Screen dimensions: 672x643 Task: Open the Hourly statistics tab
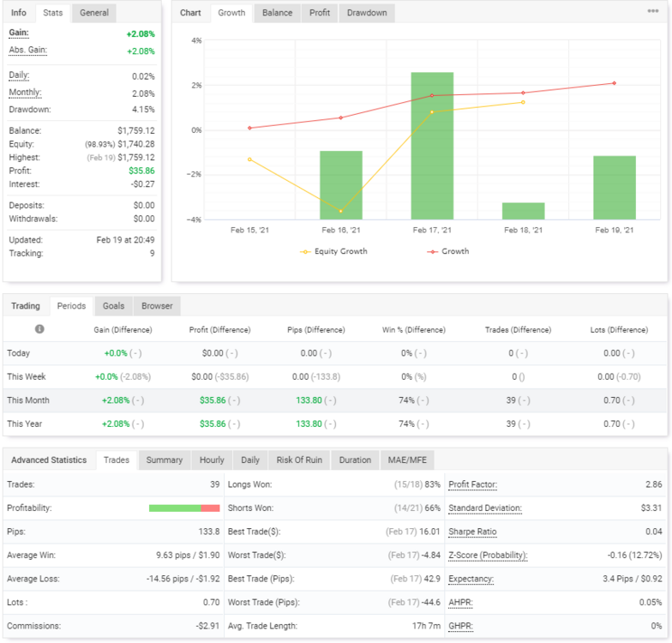click(x=212, y=460)
